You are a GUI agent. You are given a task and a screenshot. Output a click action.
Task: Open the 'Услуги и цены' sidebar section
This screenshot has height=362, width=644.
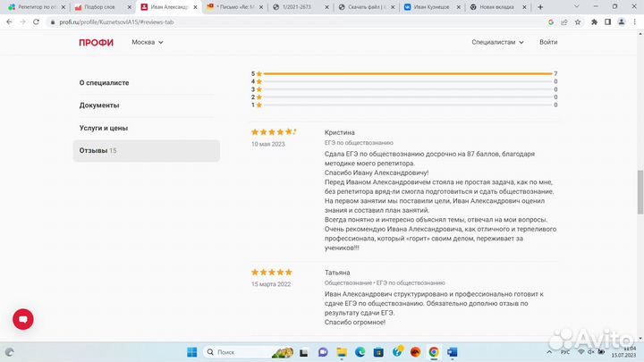tap(104, 128)
